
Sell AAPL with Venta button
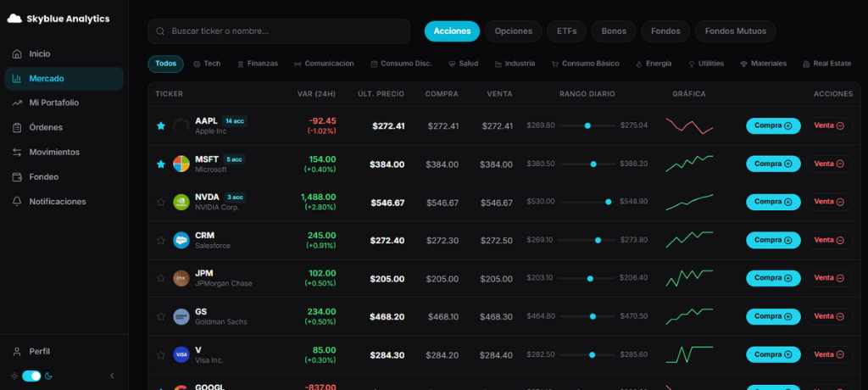829,125
